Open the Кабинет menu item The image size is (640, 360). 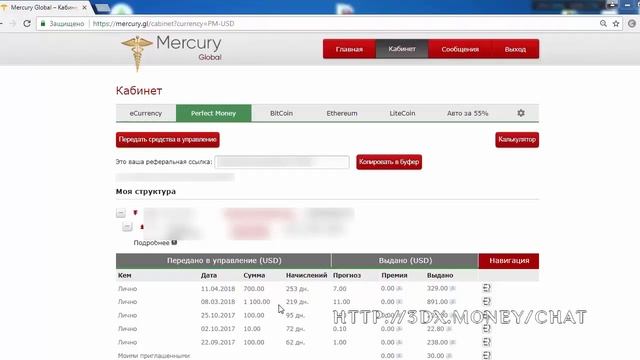(x=402, y=49)
